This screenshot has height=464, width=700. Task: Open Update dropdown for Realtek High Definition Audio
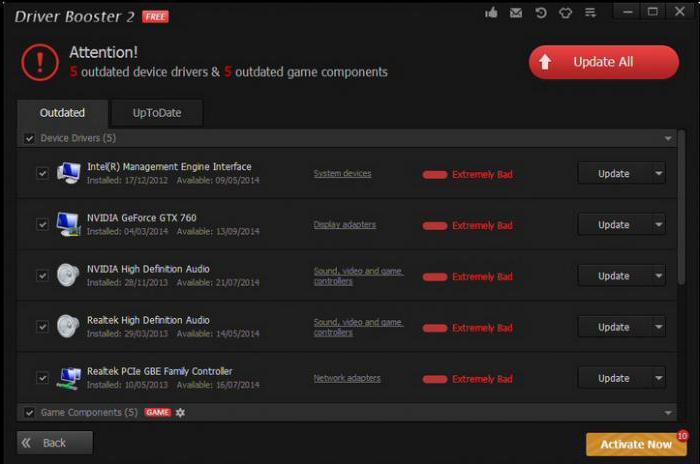pyautogui.click(x=658, y=327)
